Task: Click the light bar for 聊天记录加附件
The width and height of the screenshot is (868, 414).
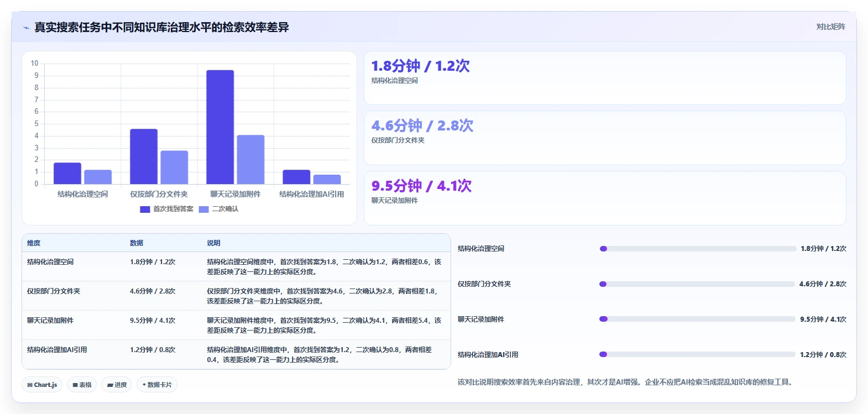Action: (x=250, y=160)
